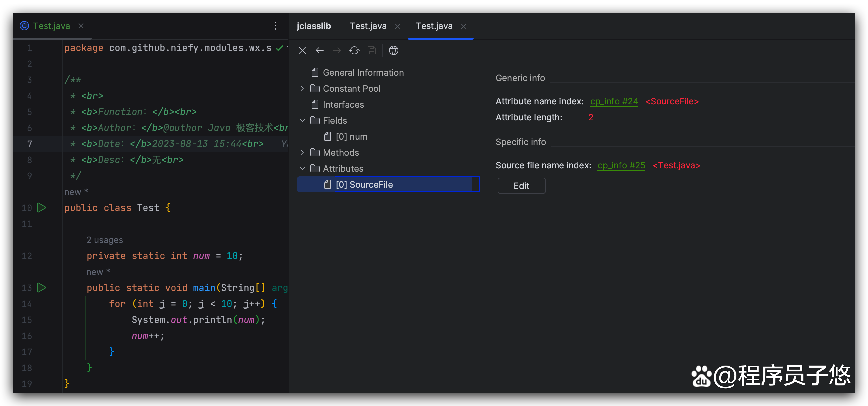Click the reload class file icon
868x406 pixels.
click(x=354, y=51)
